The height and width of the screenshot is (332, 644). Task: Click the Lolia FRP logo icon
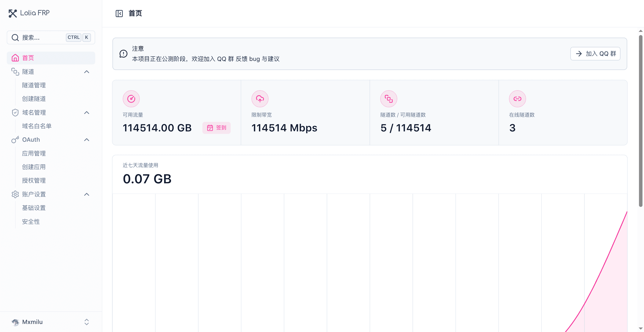[13, 13]
